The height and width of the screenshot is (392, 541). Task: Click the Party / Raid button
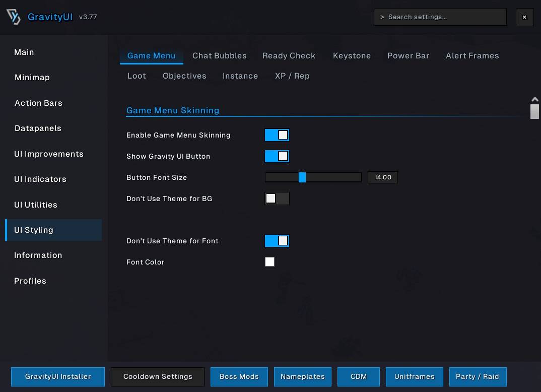pos(478,376)
